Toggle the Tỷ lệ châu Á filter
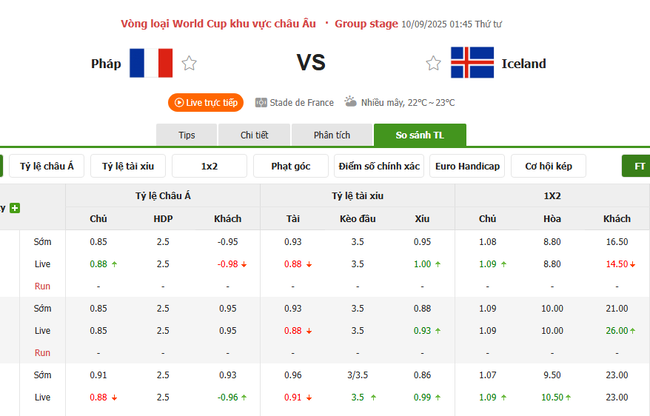Screen dimensions: 650x416 [x=46, y=166]
